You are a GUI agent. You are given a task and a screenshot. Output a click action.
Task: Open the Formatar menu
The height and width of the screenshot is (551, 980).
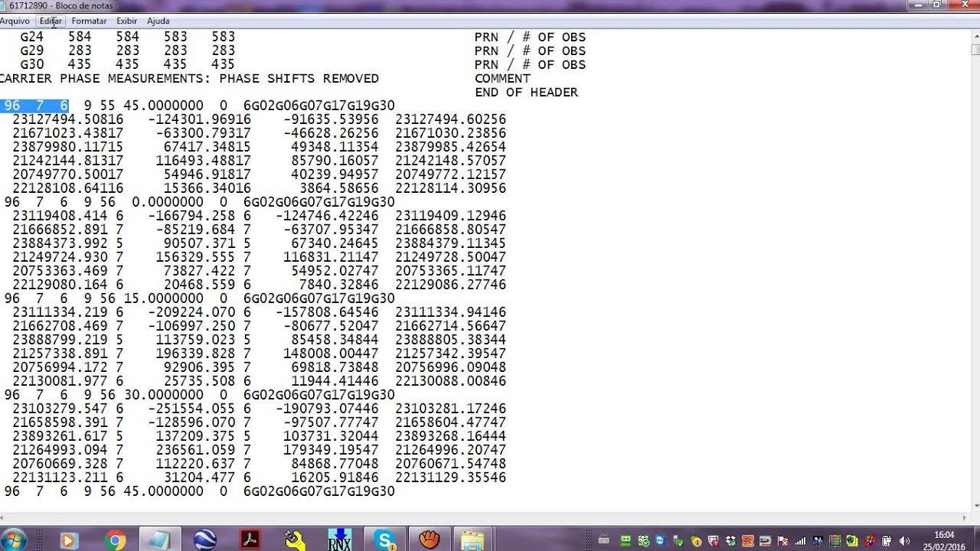89,21
